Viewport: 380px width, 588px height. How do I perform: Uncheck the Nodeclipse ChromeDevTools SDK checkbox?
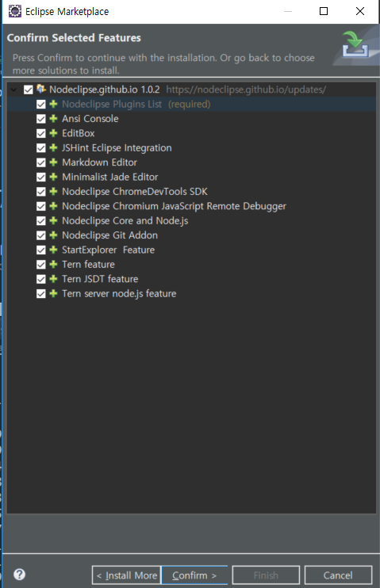pos(41,192)
